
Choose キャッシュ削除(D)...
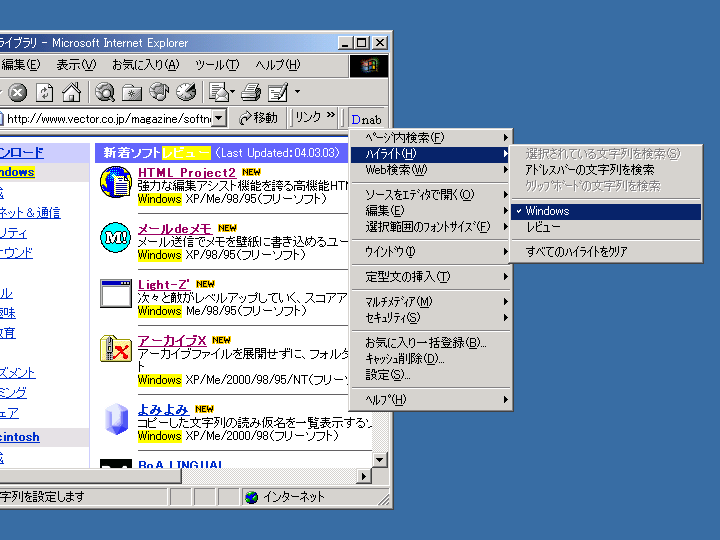(x=431, y=359)
